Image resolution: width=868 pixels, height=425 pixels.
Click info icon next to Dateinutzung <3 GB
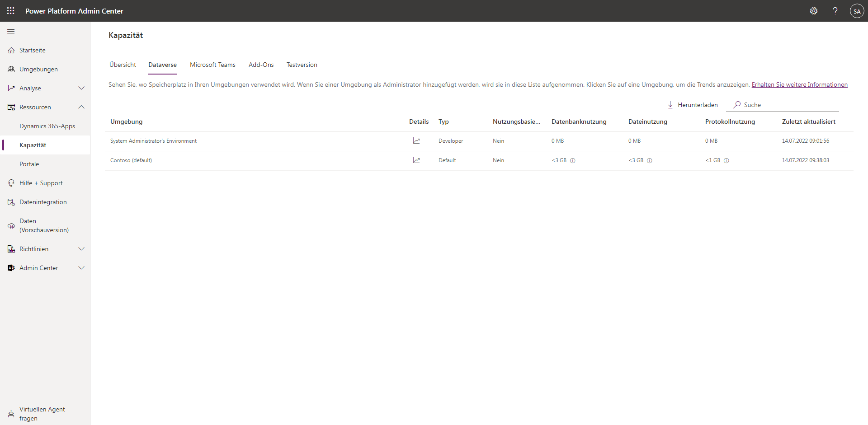[x=649, y=161]
